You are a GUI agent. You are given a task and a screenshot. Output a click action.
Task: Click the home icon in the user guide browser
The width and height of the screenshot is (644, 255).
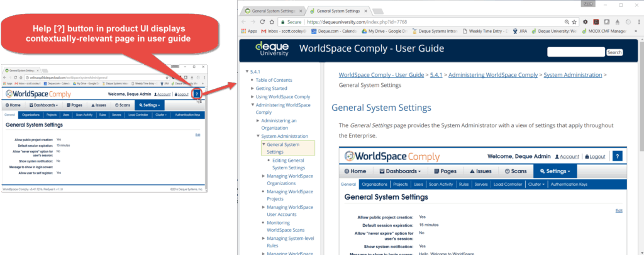point(272,22)
